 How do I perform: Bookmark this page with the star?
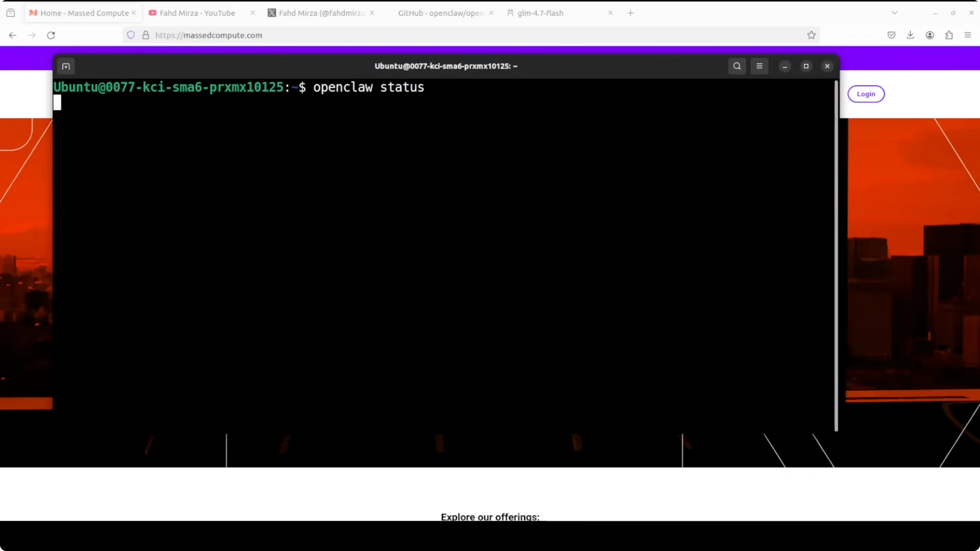pyautogui.click(x=811, y=35)
